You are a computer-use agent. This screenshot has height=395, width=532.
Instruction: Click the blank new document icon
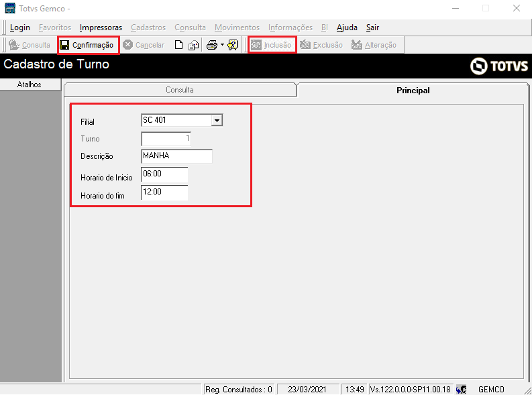pyautogui.click(x=178, y=45)
